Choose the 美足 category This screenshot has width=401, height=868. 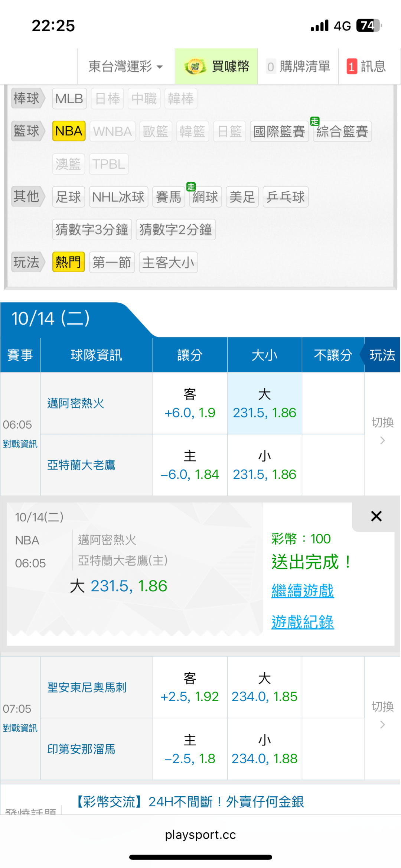pyautogui.click(x=242, y=197)
